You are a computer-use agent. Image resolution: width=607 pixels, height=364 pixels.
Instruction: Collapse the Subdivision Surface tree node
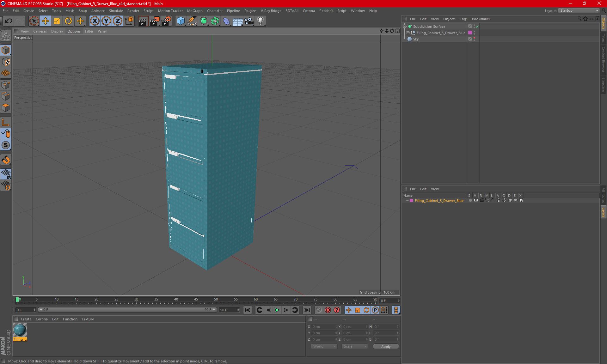(x=405, y=27)
